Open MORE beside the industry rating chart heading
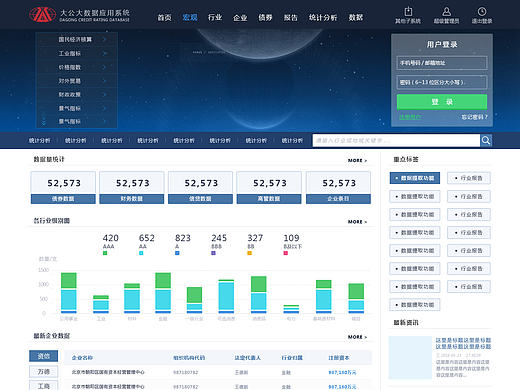520x390 pixels. [357, 222]
